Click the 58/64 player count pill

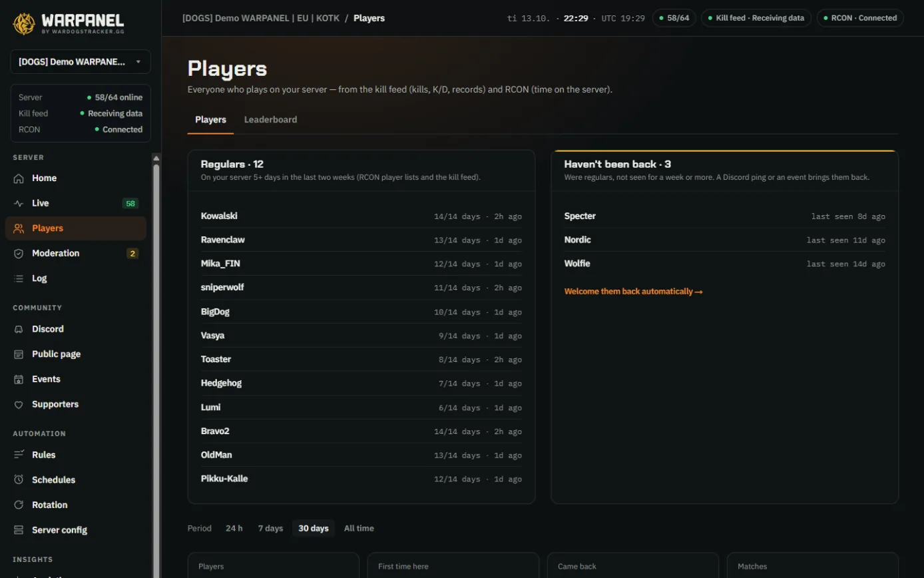674,18
